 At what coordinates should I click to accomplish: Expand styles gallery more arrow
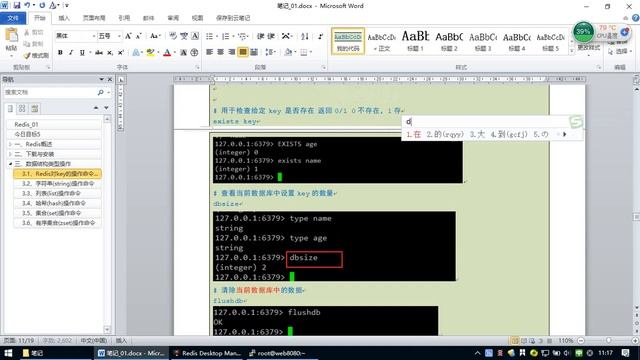571,51
